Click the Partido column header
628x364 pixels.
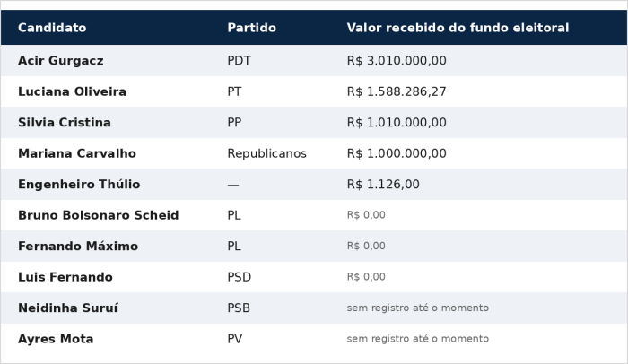(251, 28)
